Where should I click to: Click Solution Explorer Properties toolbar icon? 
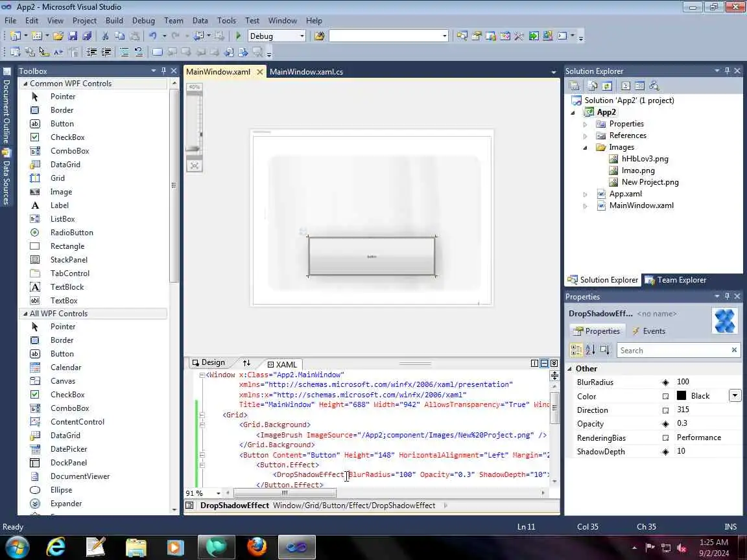(x=574, y=86)
